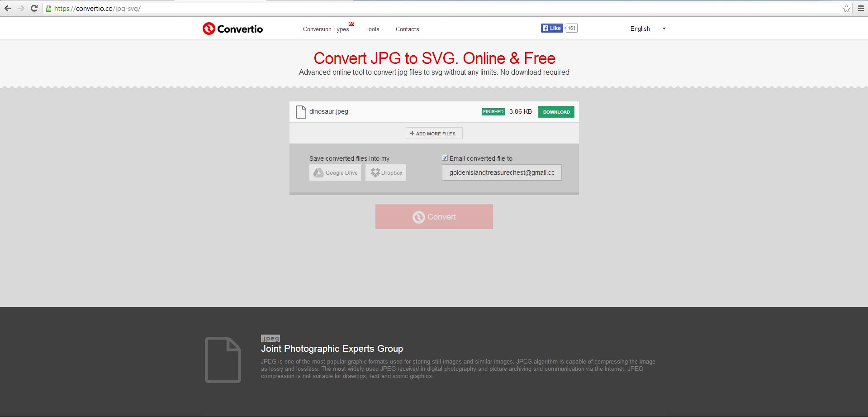Open Chrome's hamburger menu
This screenshot has height=417, width=868.
[x=861, y=8]
